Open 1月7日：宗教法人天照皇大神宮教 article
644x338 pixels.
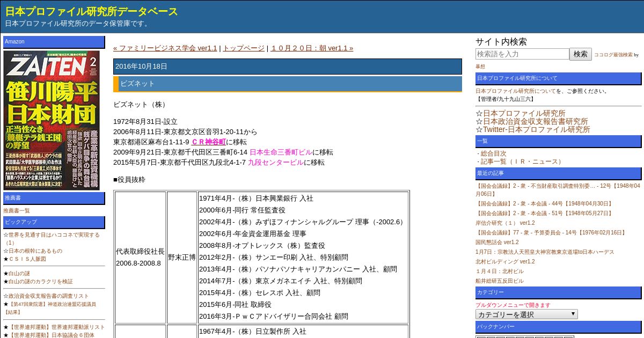pos(545,252)
